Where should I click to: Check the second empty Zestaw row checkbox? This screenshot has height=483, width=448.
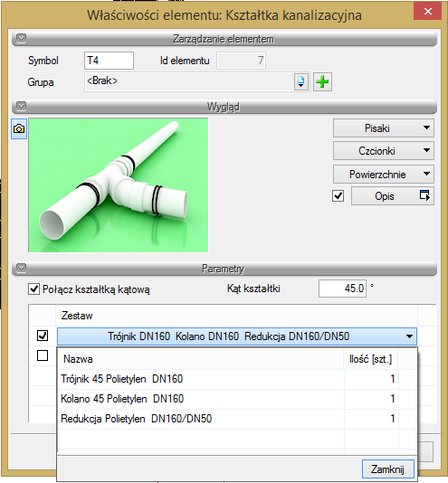point(43,355)
